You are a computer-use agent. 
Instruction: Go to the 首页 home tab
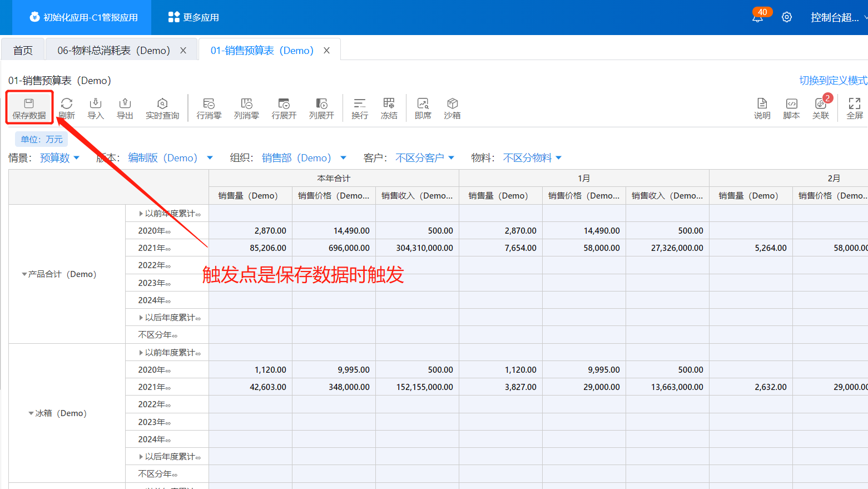[x=23, y=51]
